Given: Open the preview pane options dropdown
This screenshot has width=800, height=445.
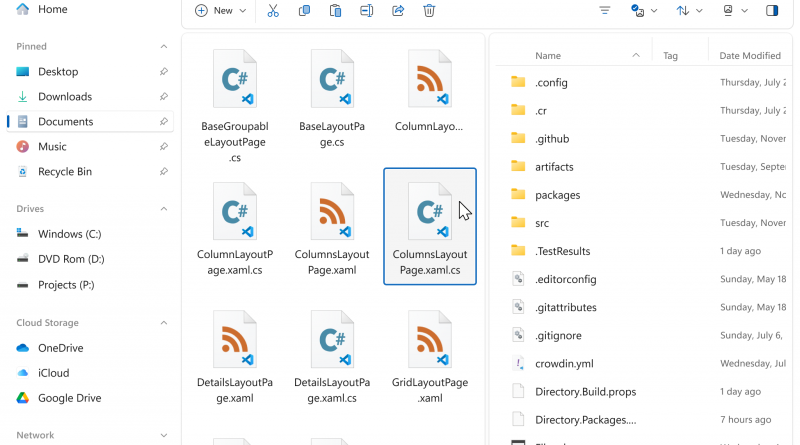Looking at the screenshot, I should (x=735, y=11).
